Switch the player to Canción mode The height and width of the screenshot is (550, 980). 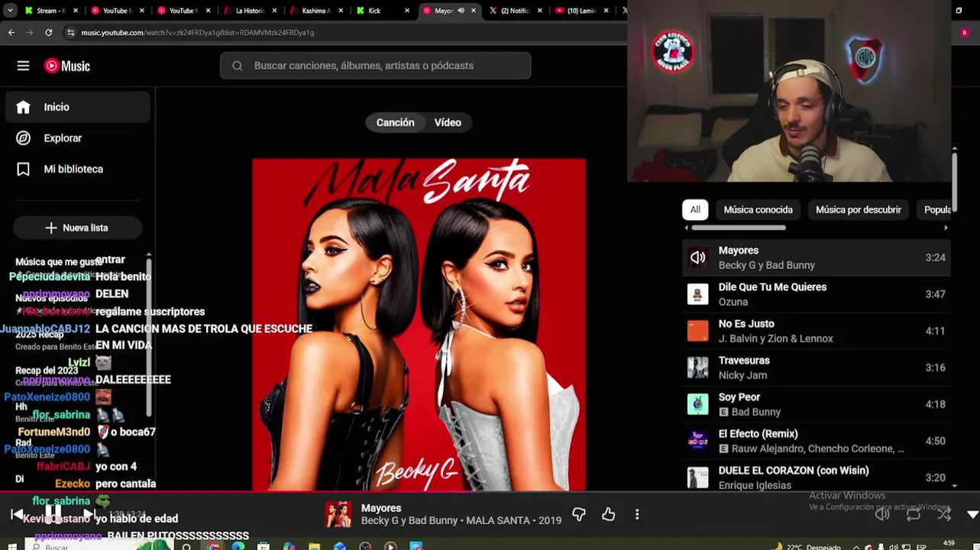395,122
